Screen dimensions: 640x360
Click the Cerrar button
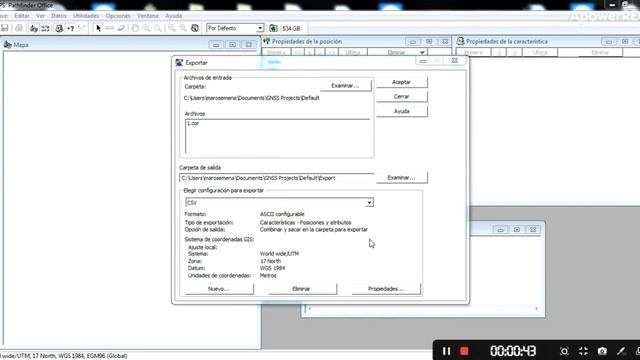[x=402, y=96]
